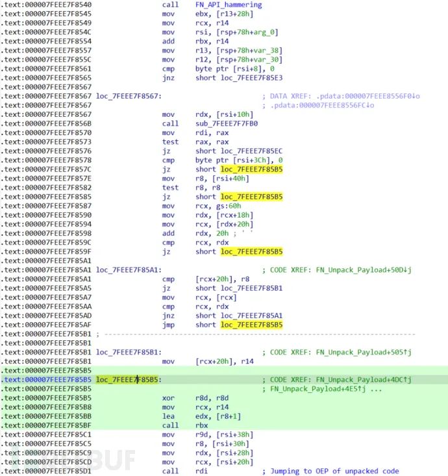This screenshot has width=448, height=476.
Task: Select the sub_7FEEE7F7FB0 call target
Action: point(227,123)
